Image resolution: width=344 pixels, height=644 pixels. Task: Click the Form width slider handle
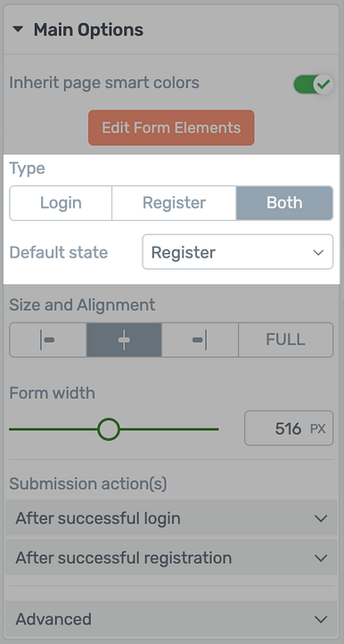pyautogui.click(x=109, y=429)
